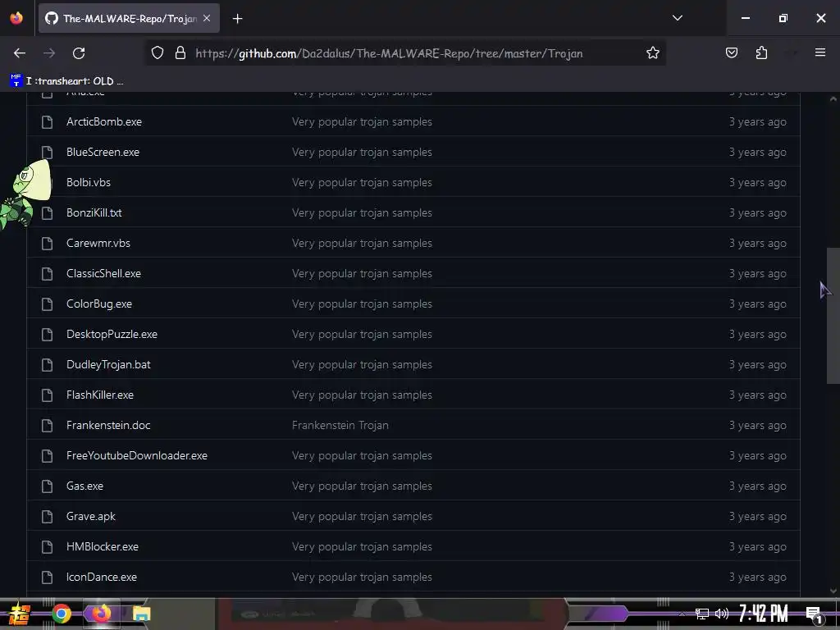Open the Gas.exe file link
Image resolution: width=840 pixels, height=630 pixels.
[x=84, y=486]
